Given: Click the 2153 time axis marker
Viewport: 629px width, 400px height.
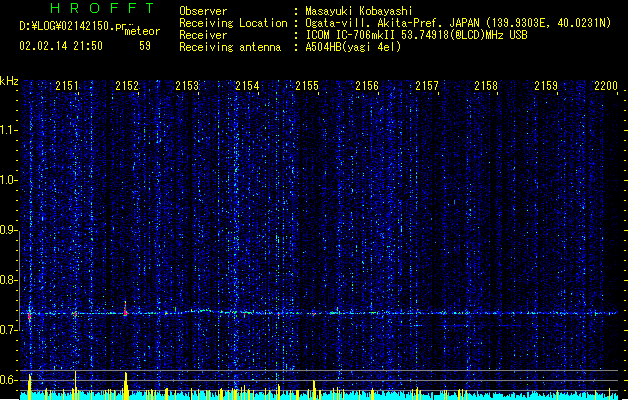Looking at the screenshot, I should coord(187,86).
